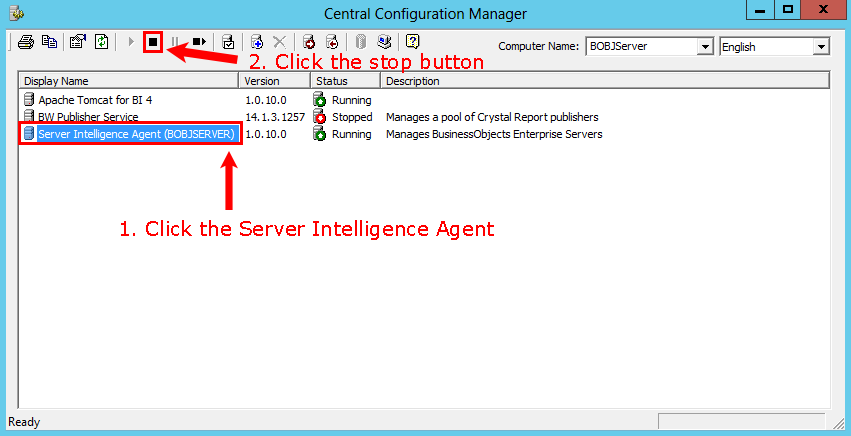Image resolution: width=851 pixels, height=436 pixels.
Task: Click the Apache Tomcat version 1.0.10.0
Action: click(x=266, y=100)
